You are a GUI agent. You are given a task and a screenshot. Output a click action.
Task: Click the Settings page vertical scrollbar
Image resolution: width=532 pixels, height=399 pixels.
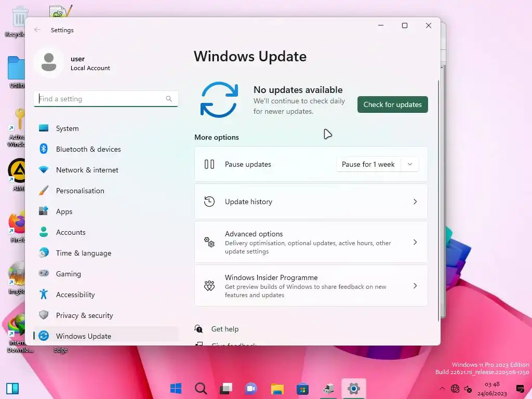tap(438, 200)
